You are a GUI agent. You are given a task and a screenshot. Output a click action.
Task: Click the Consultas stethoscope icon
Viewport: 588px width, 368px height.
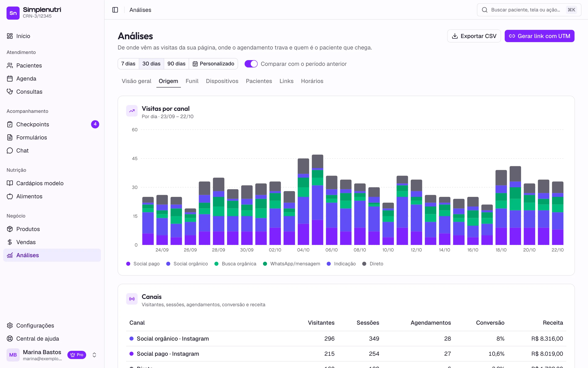10,92
